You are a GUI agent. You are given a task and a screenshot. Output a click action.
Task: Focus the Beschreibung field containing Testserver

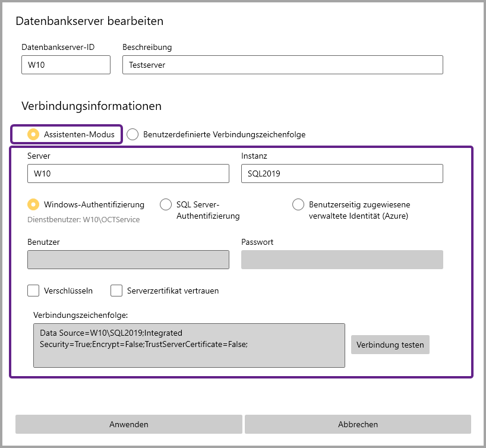(x=282, y=65)
